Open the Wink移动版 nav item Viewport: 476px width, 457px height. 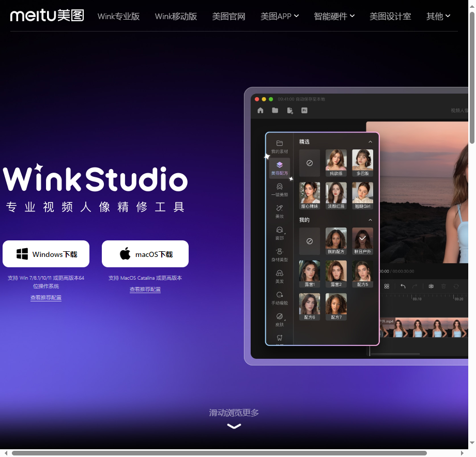(176, 16)
